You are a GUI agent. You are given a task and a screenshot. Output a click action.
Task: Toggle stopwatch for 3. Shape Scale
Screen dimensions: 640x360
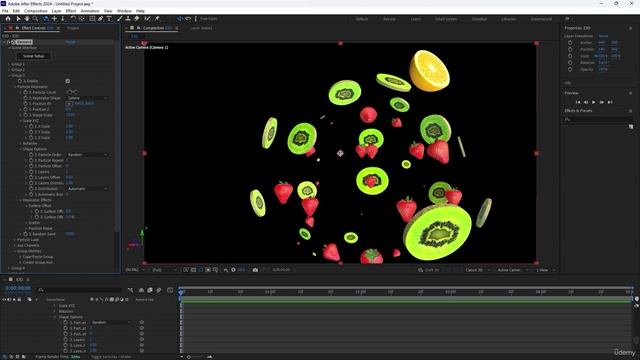pos(25,115)
